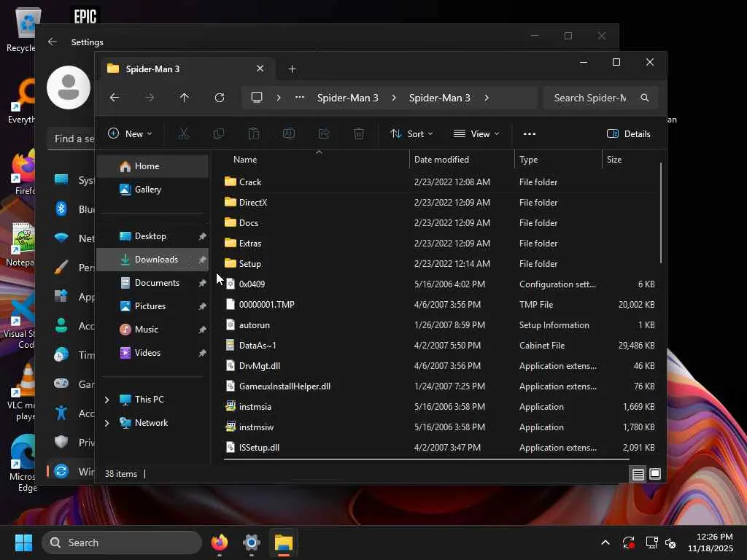Image resolution: width=747 pixels, height=560 pixels.
Task: Expand chevron after last Spider-Man 3 breadcrumb
Action: click(x=487, y=98)
